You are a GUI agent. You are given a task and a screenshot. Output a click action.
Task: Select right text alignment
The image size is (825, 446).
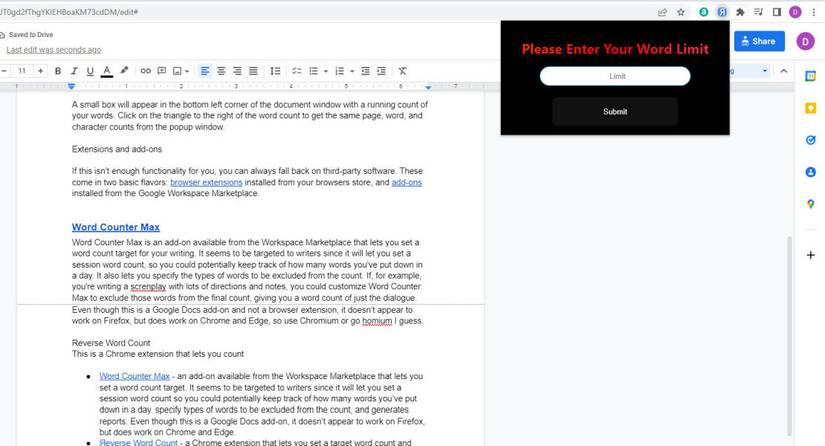click(x=237, y=71)
